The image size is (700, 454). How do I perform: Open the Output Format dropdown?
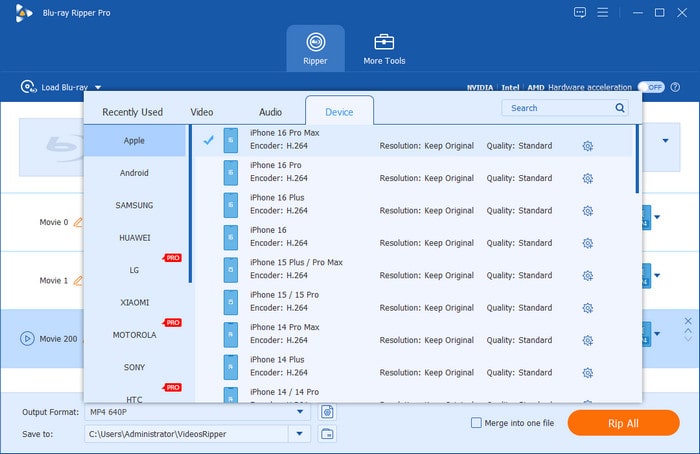pyautogui.click(x=300, y=411)
